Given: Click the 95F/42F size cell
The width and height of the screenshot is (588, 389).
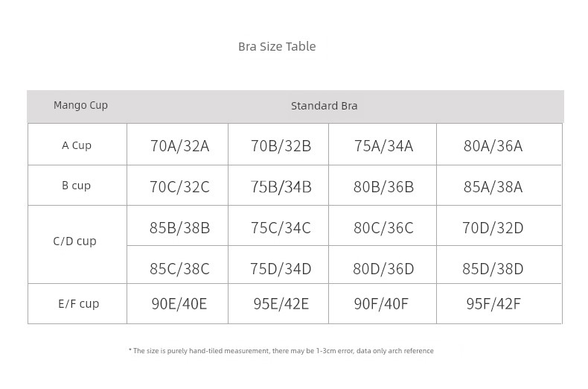Looking at the screenshot, I should (493, 304).
